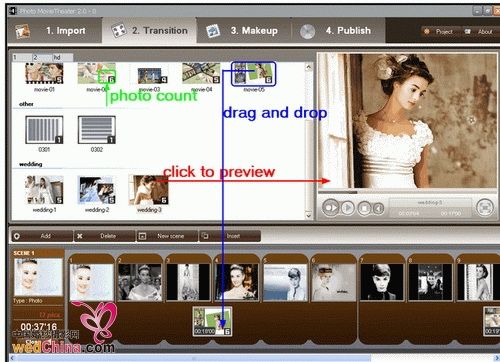Open the Project menu

pos(439,32)
